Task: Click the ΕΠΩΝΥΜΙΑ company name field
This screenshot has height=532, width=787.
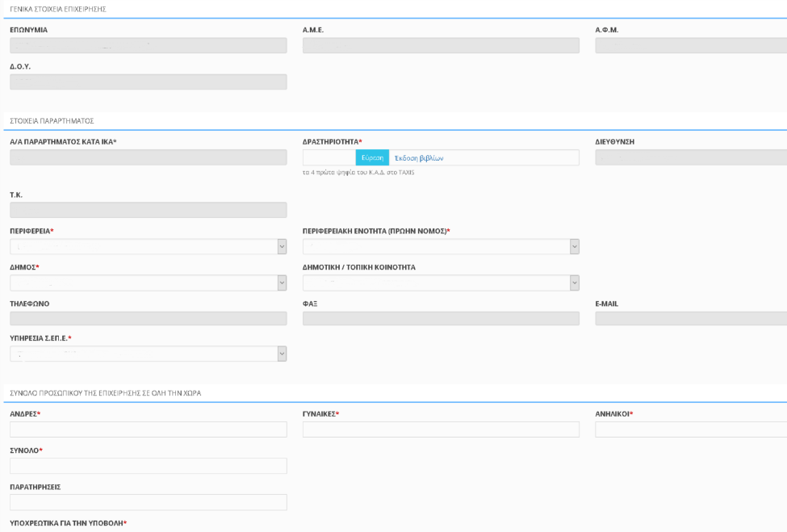Action: tap(148, 45)
